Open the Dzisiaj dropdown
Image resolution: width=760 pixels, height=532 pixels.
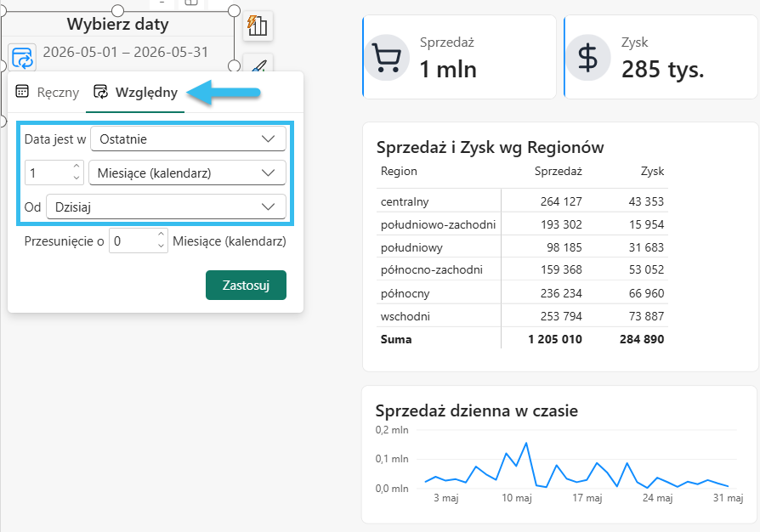[x=166, y=207]
